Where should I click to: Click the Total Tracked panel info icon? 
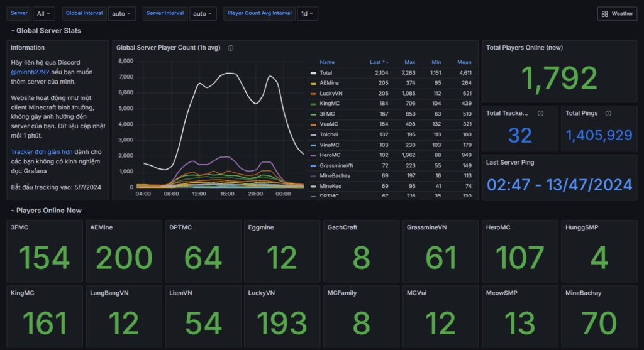tap(540, 114)
